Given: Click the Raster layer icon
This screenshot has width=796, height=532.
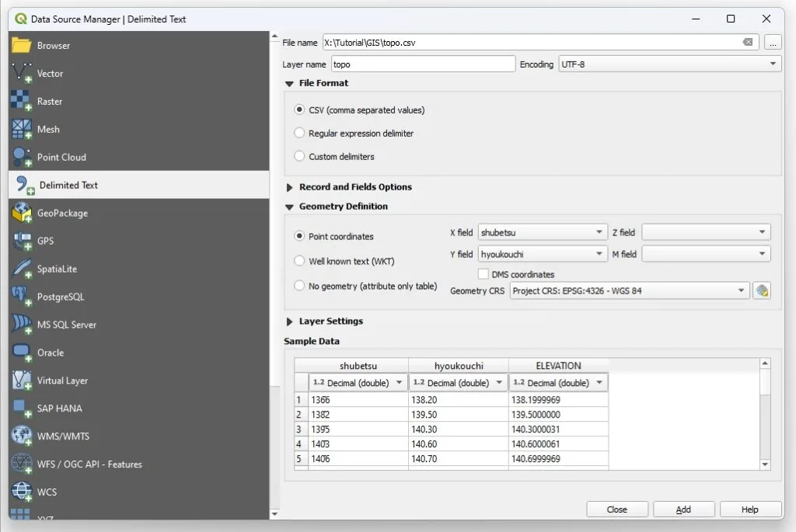Looking at the screenshot, I should pos(22,101).
